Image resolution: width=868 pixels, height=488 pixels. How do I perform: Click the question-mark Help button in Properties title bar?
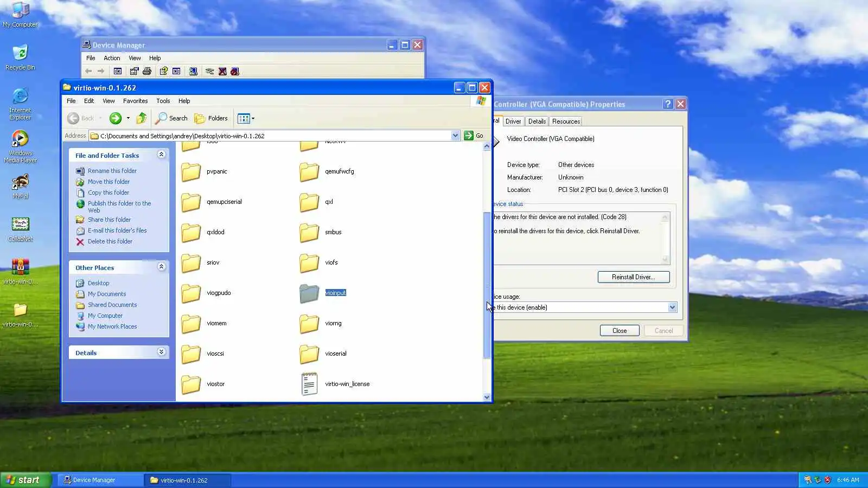pos(668,104)
